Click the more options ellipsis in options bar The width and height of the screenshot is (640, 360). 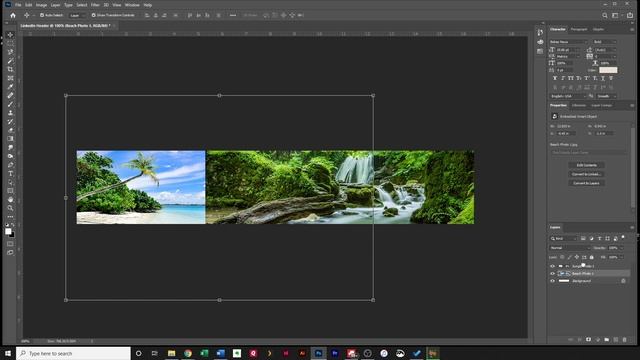(233, 15)
